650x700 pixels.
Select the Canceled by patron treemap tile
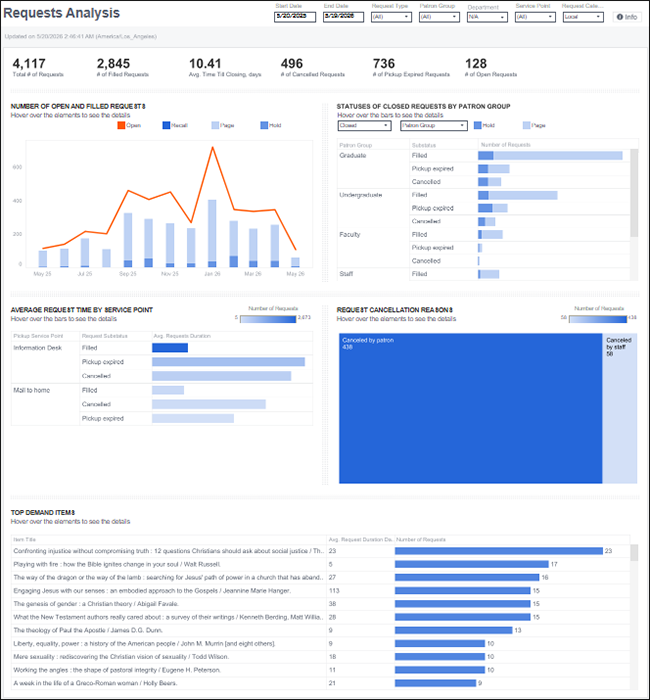click(x=470, y=408)
